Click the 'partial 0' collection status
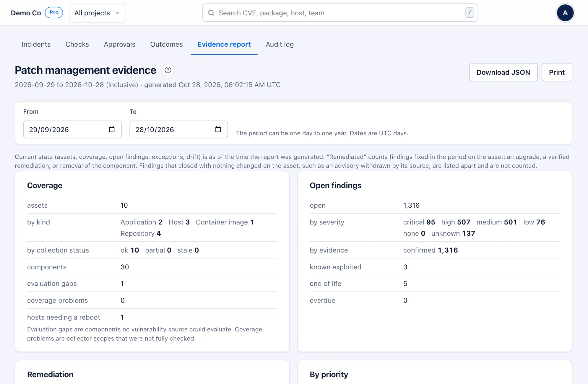 (158, 250)
